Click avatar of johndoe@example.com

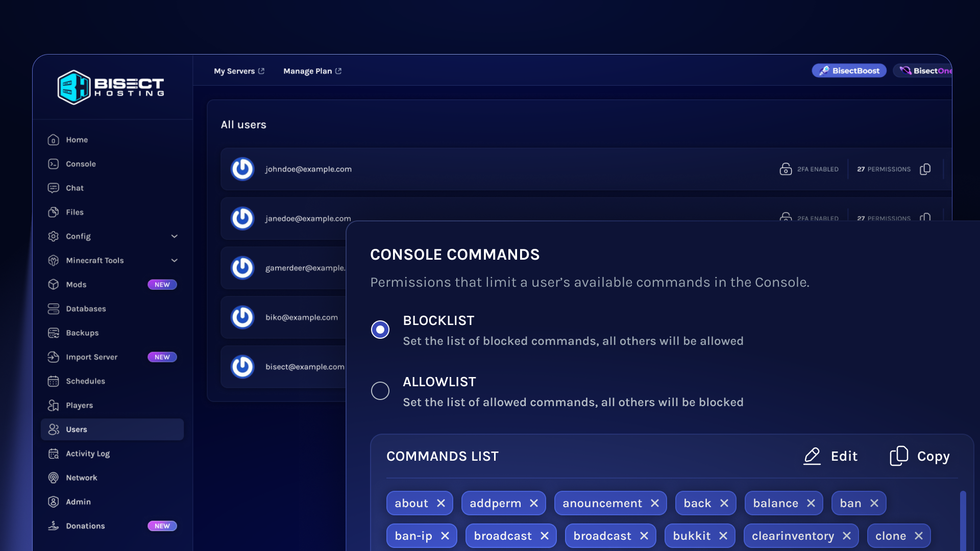(x=242, y=169)
